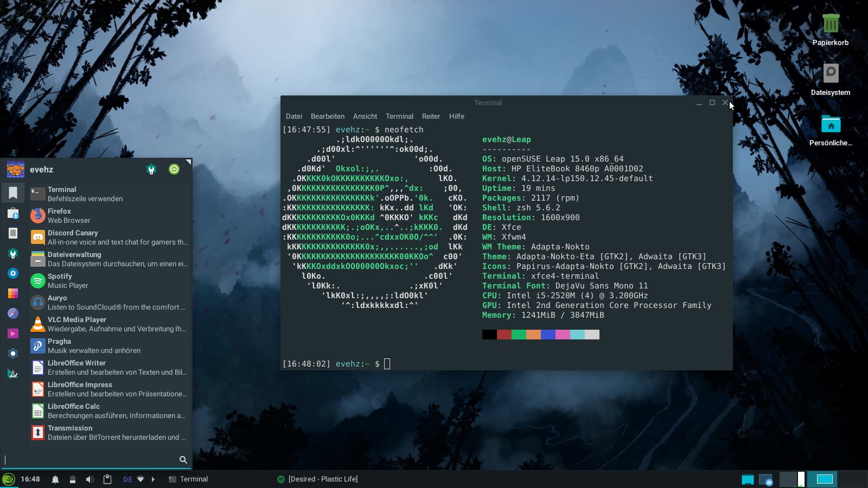Launch Firefox from the favorites list
The height and width of the screenshot is (488, 868).
110,216
